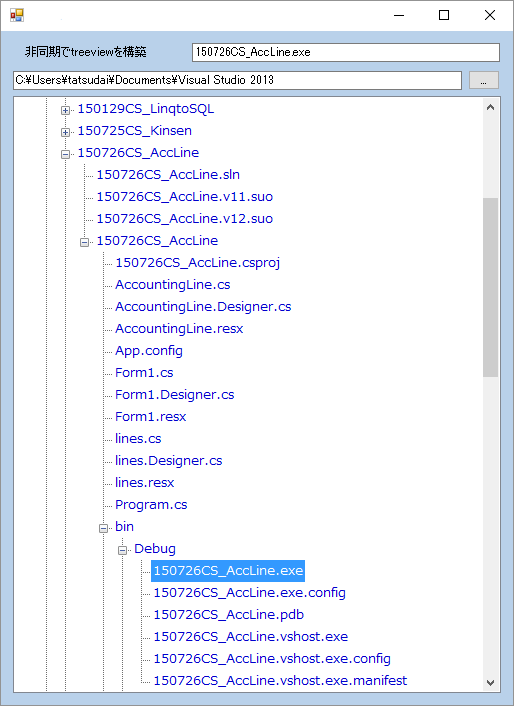The height and width of the screenshot is (706, 514).
Task: Click the application icon in title bar
Action: (x=17, y=15)
